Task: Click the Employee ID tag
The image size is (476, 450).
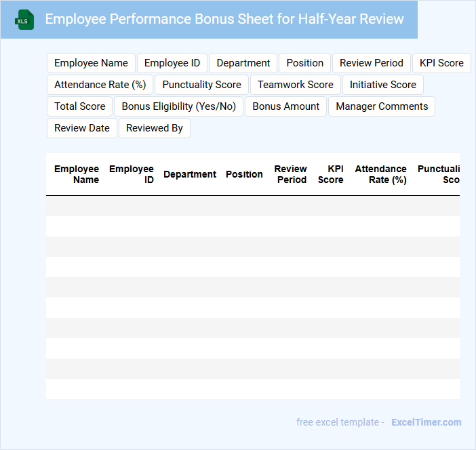Action: click(x=172, y=63)
